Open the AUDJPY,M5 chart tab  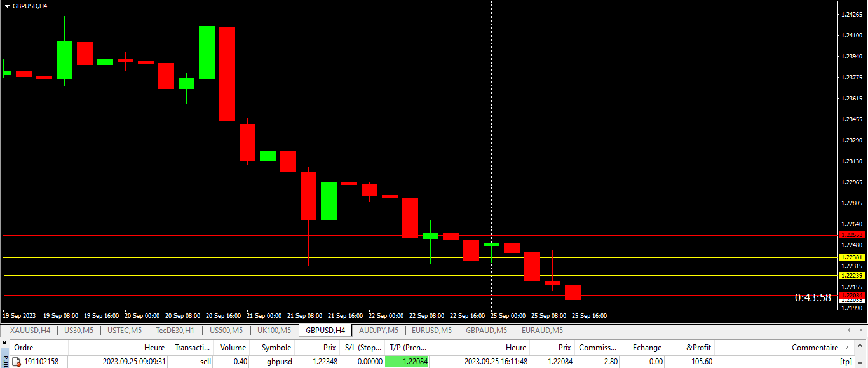click(x=379, y=331)
